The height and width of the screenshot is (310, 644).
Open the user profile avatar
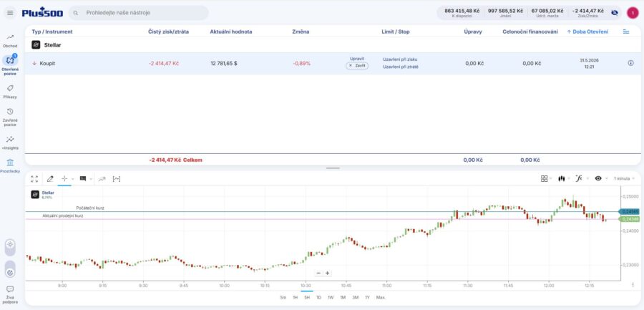pos(633,13)
